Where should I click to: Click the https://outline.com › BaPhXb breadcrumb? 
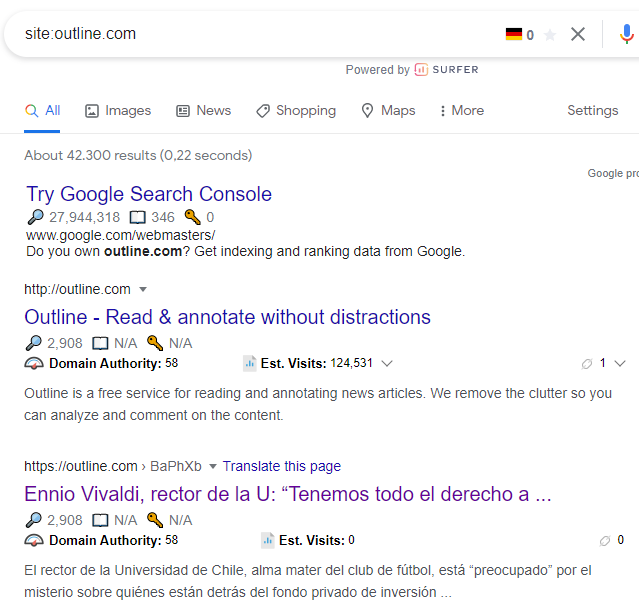[x=113, y=466]
